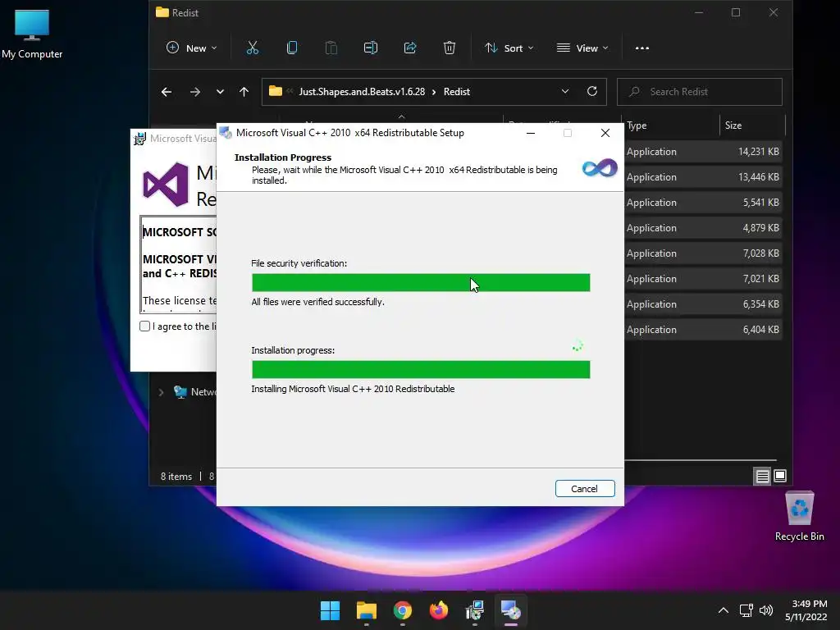
Task: Select the Recycle Bin desktop icon
Action: point(799,517)
